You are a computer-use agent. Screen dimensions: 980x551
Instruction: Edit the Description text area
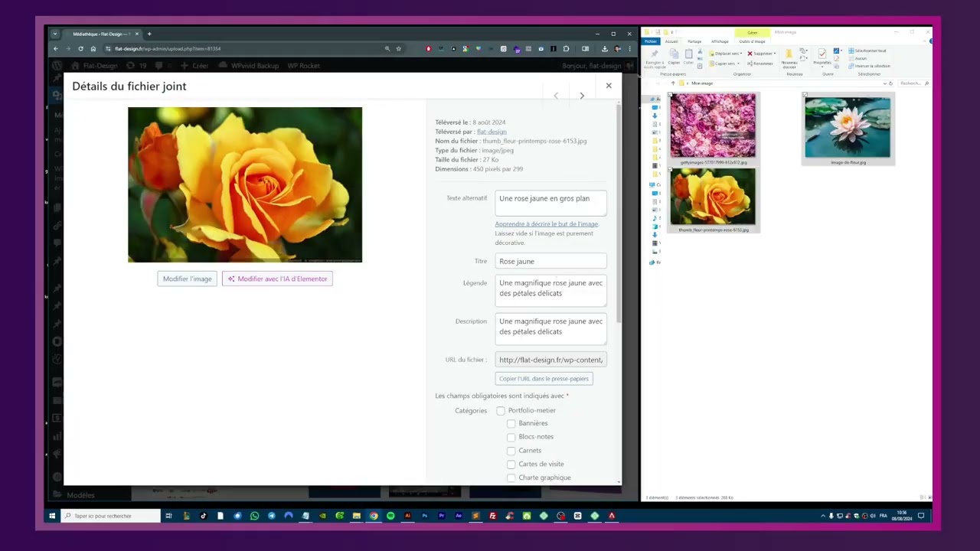click(550, 329)
